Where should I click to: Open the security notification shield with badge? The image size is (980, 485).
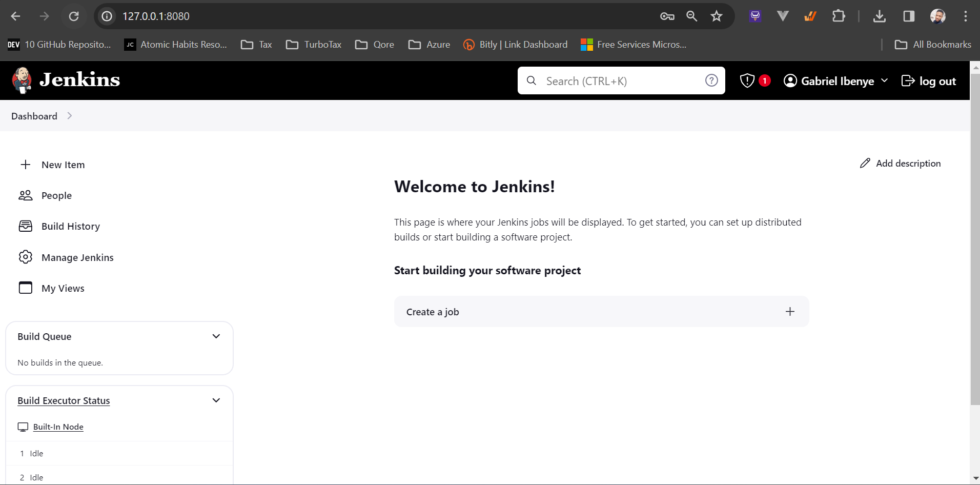click(x=754, y=80)
